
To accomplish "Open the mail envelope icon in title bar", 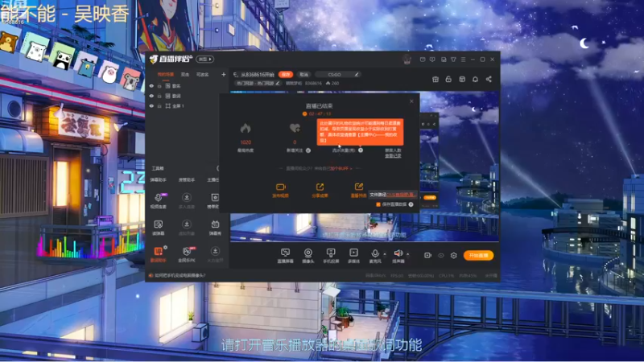I will [x=423, y=60].
